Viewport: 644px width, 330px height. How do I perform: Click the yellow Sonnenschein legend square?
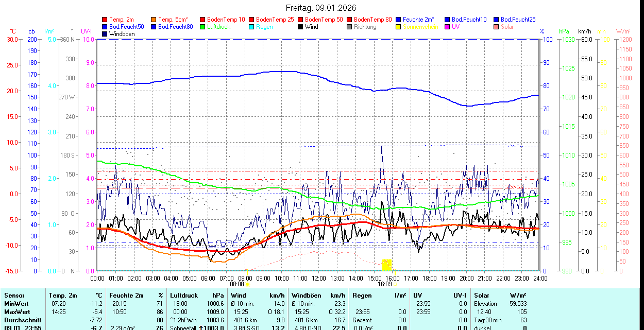(x=399, y=27)
